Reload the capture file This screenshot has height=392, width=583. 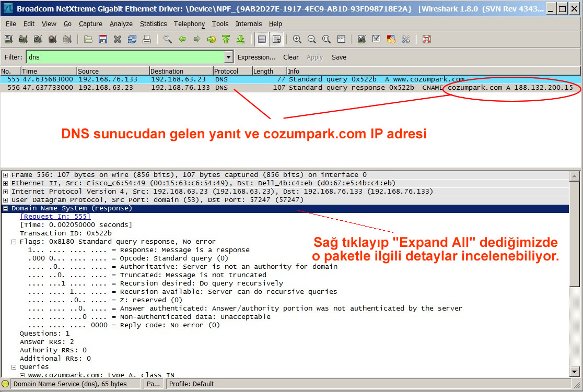click(132, 39)
